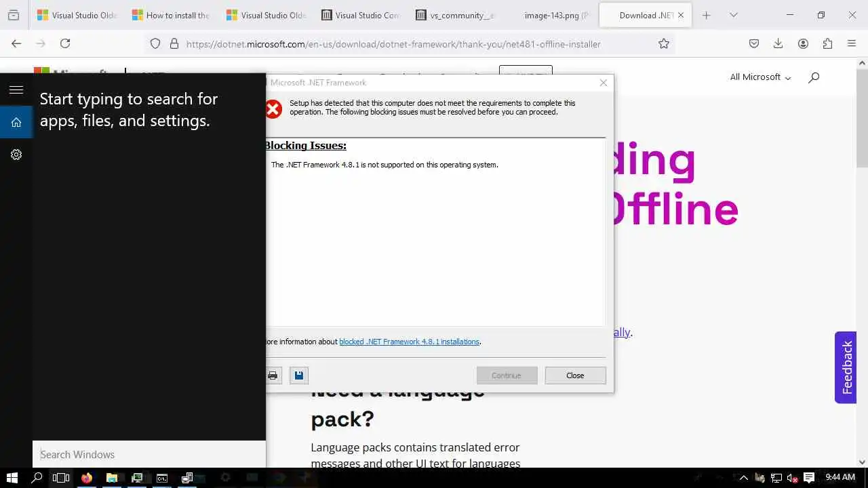Close the Download .NET tab
This screenshot has width=868, height=488.
pyautogui.click(x=682, y=15)
